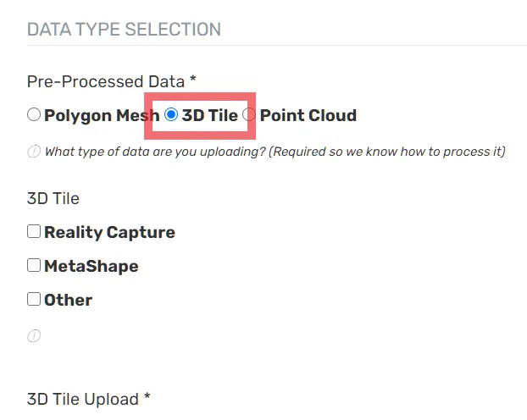
Task: Select the 3D Tile radio button
Action: click(x=171, y=114)
